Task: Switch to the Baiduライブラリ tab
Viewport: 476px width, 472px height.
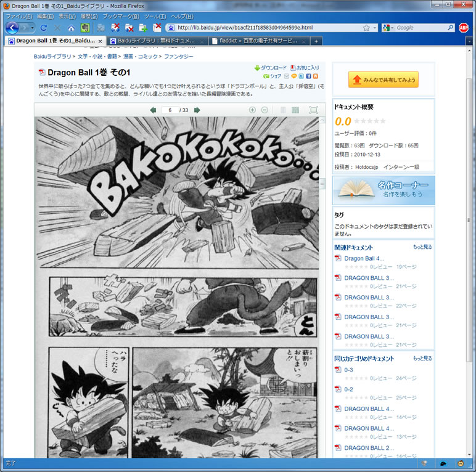Action: 157,41
